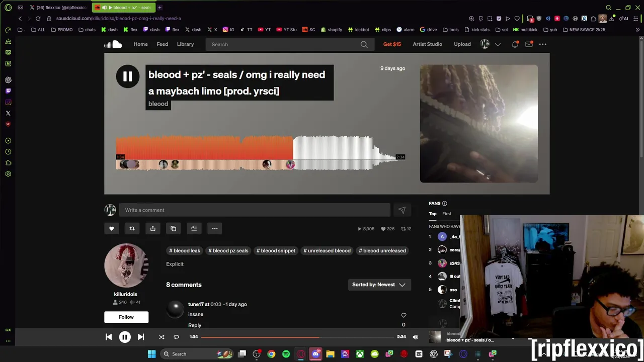
Task: Open a new browser tab with plus
Action: point(159,8)
